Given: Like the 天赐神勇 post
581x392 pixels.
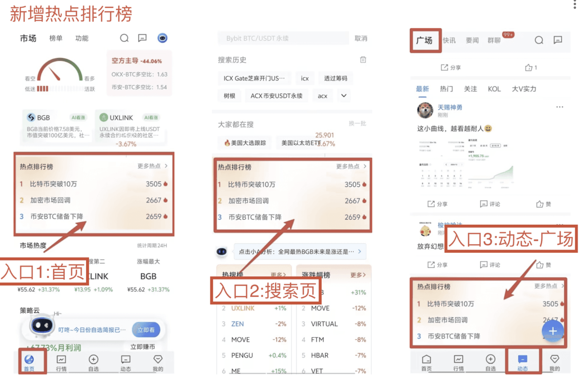Looking at the screenshot, I should 543,204.
